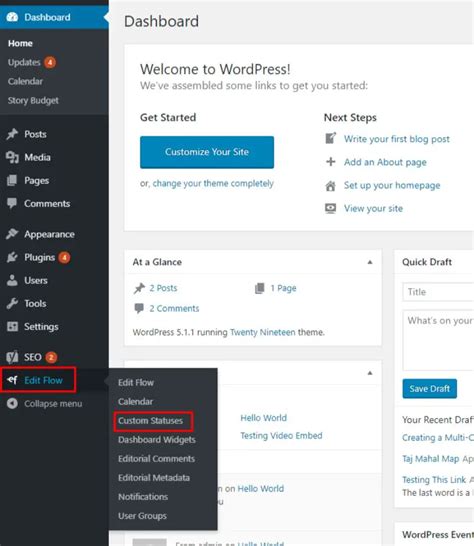Open View your site link

[373, 209]
